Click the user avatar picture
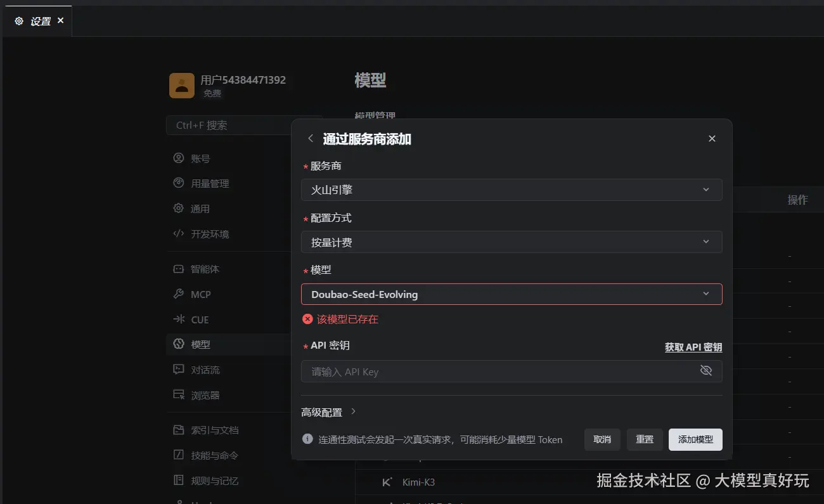824x504 pixels. point(182,86)
